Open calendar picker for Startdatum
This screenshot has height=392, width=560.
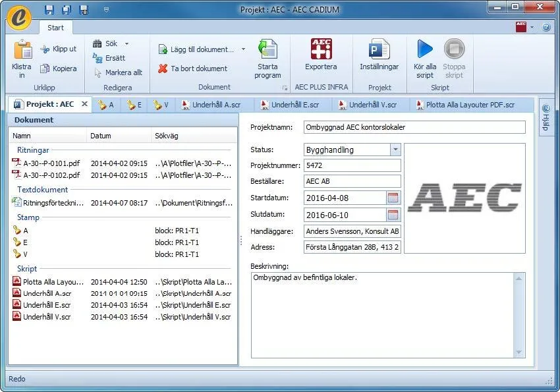393,198
